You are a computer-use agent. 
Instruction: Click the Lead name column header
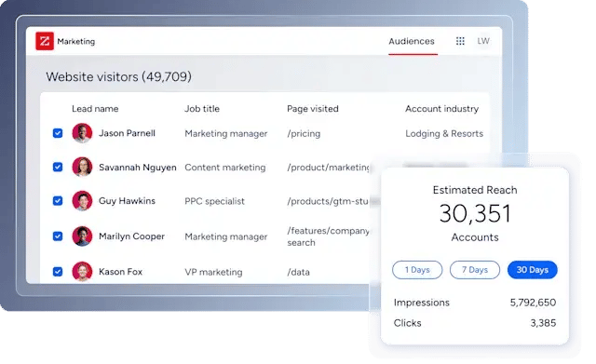[x=95, y=109]
